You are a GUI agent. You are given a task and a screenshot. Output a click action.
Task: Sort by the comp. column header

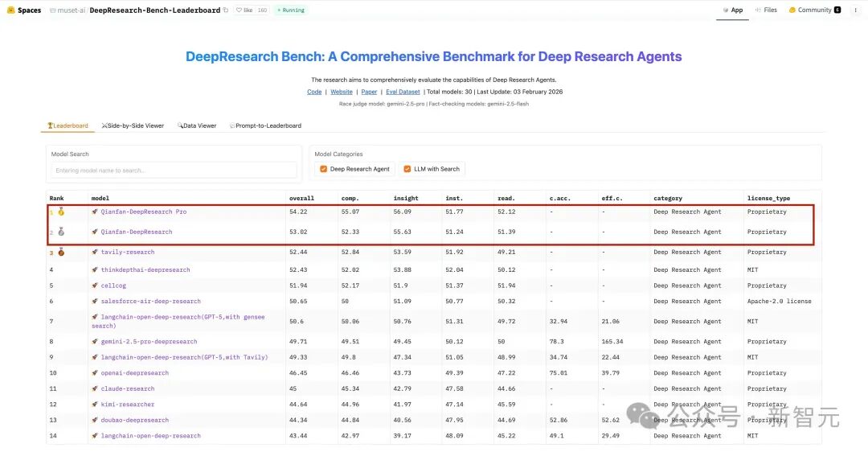[x=350, y=199]
